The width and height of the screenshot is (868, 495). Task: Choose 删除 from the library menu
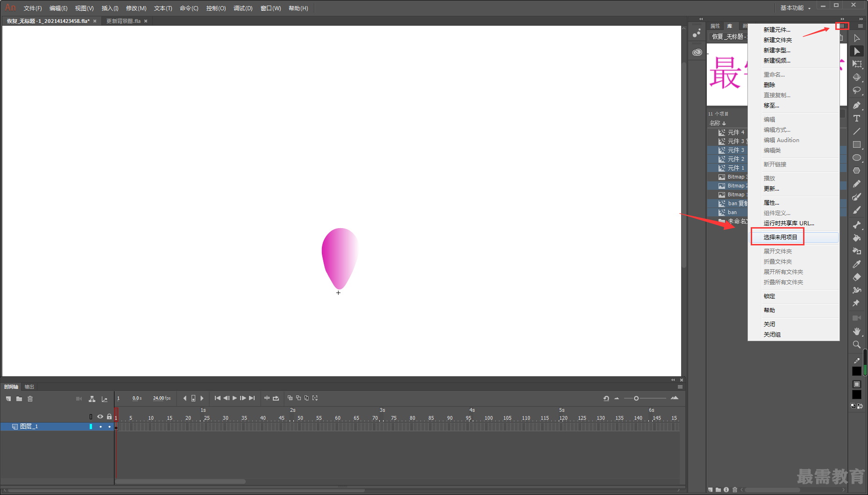pos(769,85)
